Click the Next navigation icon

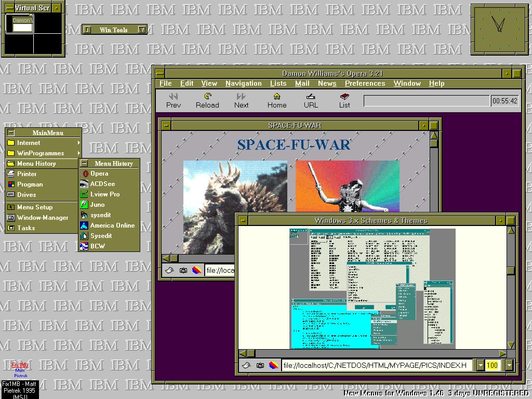241,97
